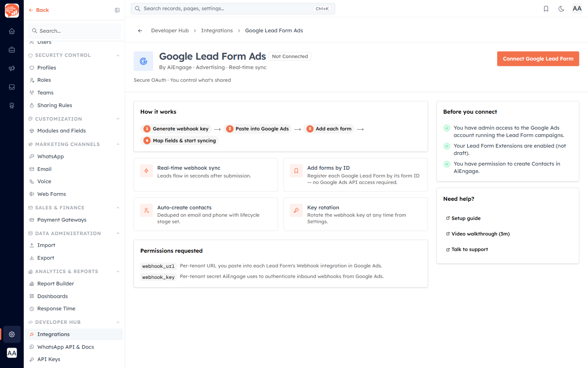Toggle dark mode moon icon
The width and height of the screenshot is (588, 368).
point(561,9)
